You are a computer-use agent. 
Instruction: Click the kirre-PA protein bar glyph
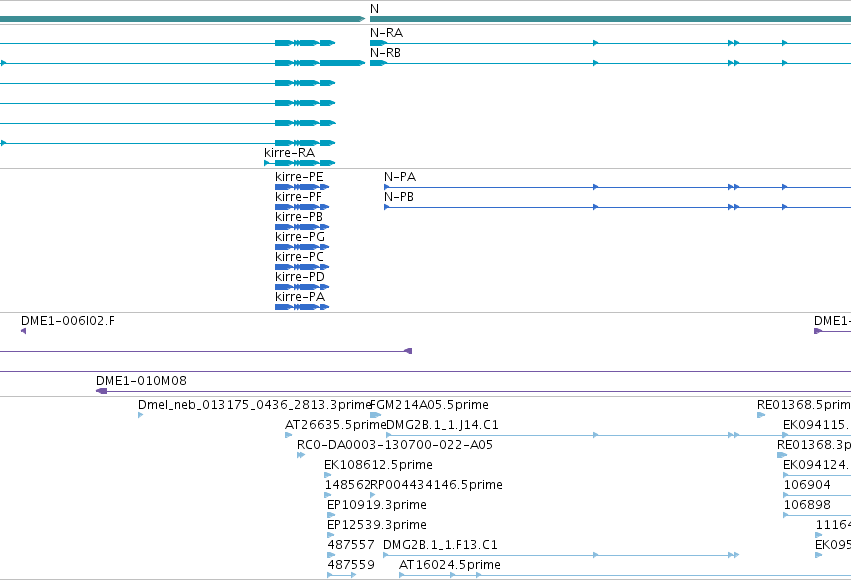[x=302, y=307]
